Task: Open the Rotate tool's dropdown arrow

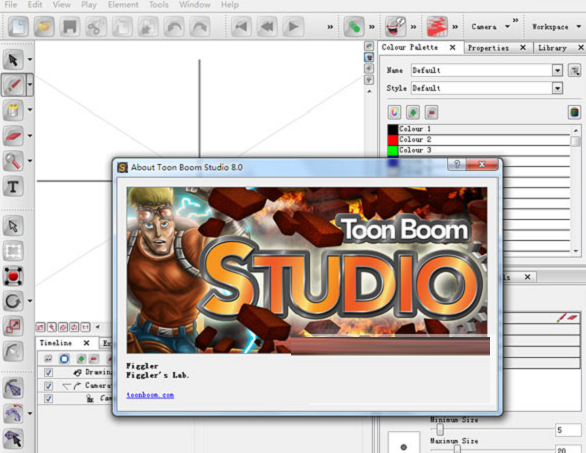Action: point(30,301)
